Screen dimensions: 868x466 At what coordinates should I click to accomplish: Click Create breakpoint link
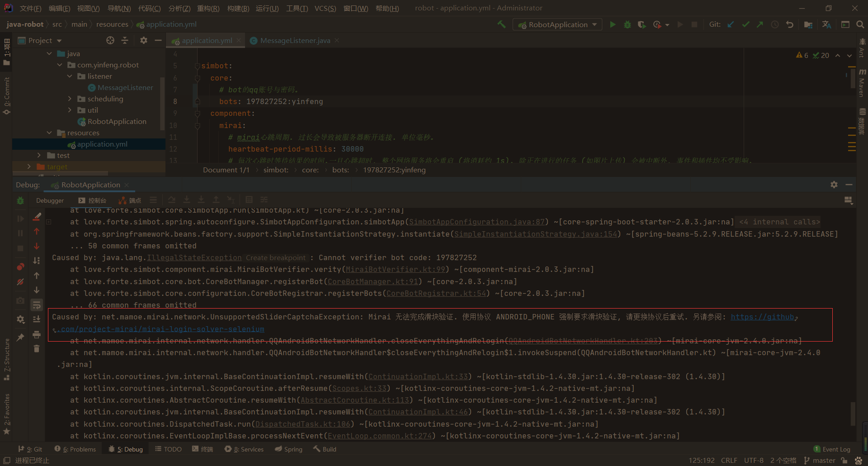[276, 257]
